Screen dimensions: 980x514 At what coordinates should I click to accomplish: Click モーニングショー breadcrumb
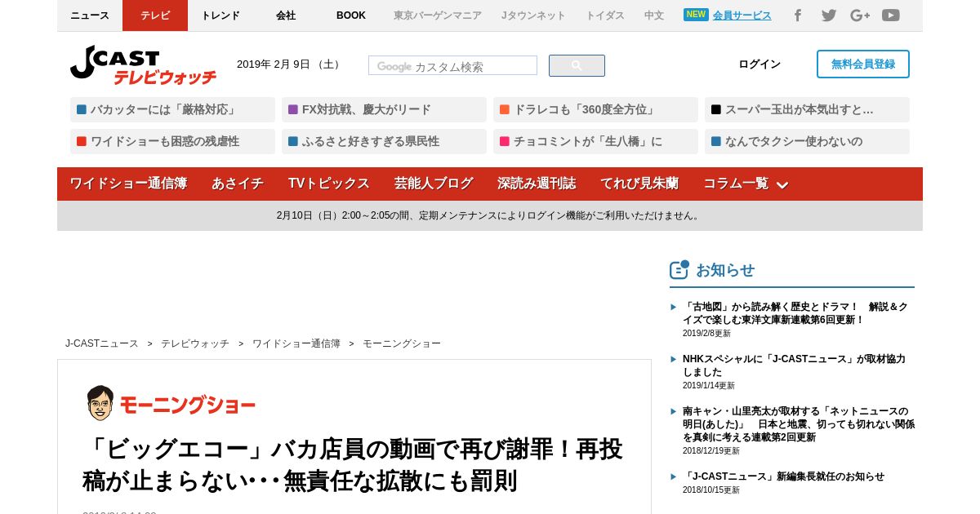point(402,343)
